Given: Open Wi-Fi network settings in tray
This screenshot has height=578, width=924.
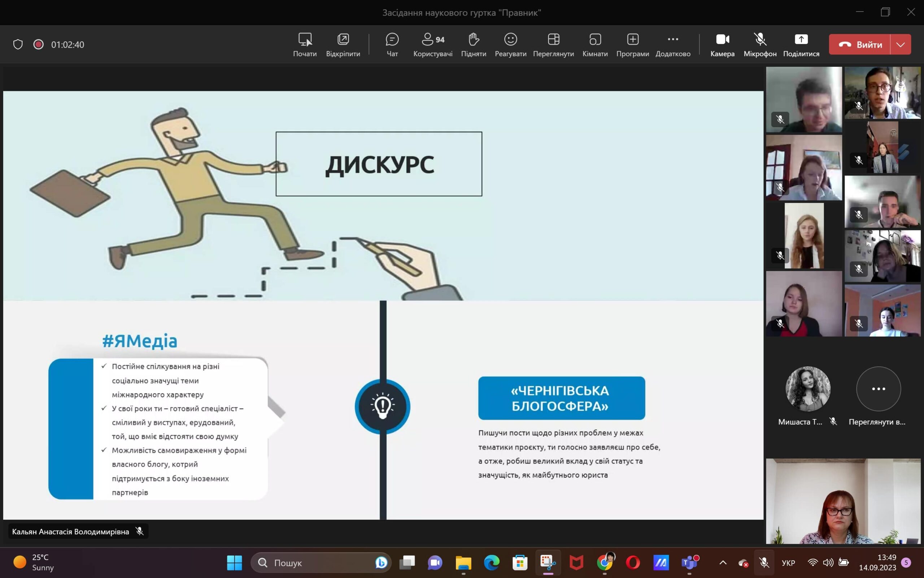Looking at the screenshot, I should 812,563.
